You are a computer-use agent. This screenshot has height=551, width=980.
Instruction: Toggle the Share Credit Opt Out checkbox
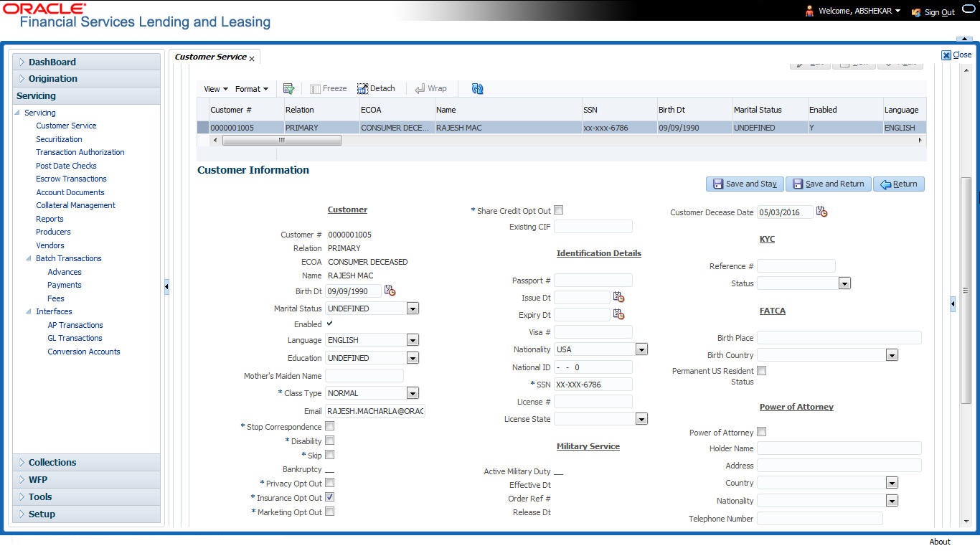(x=559, y=210)
